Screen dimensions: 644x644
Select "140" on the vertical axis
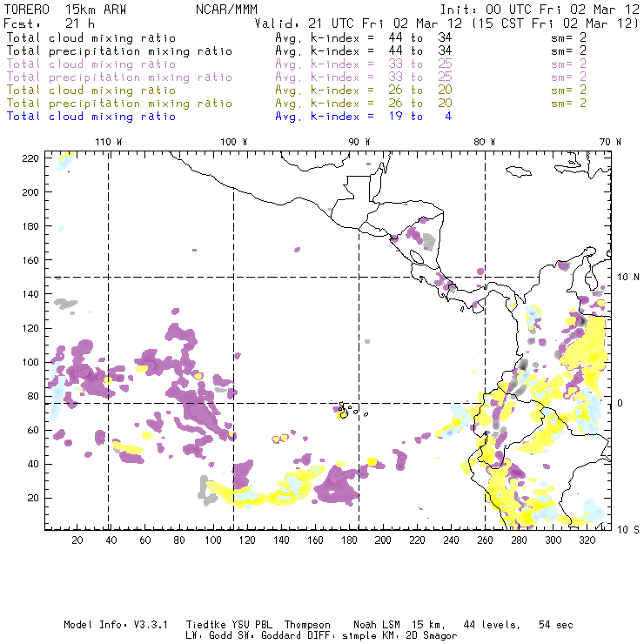pyautogui.click(x=30, y=294)
